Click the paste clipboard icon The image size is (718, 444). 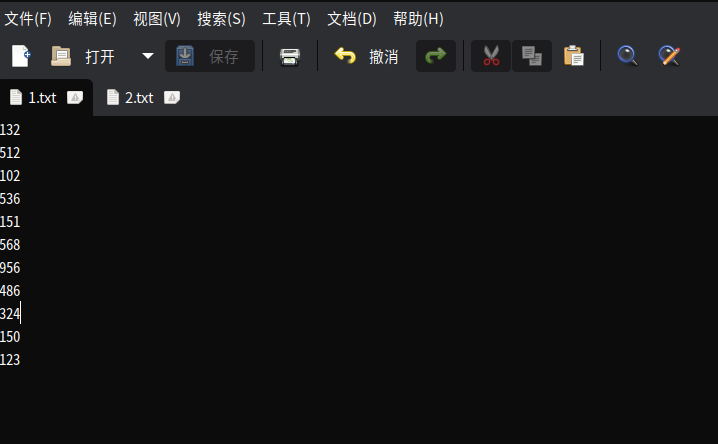(574, 56)
